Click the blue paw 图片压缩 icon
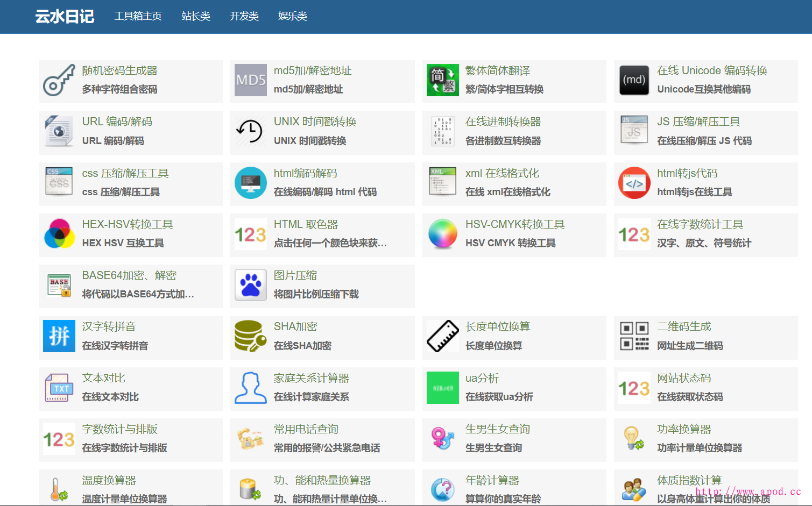This screenshot has height=506, width=812. (x=251, y=285)
